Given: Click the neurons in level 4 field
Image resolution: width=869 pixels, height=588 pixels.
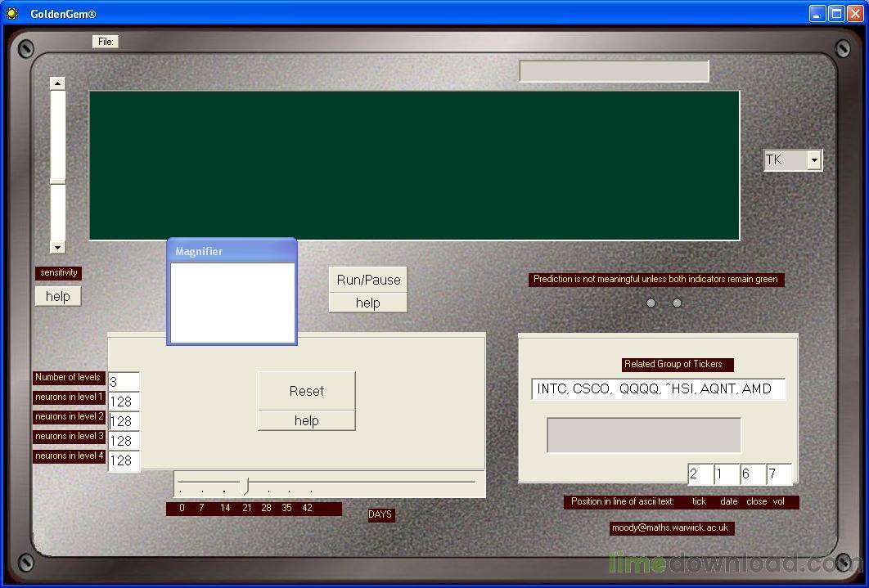Looking at the screenshot, I should click(x=124, y=460).
